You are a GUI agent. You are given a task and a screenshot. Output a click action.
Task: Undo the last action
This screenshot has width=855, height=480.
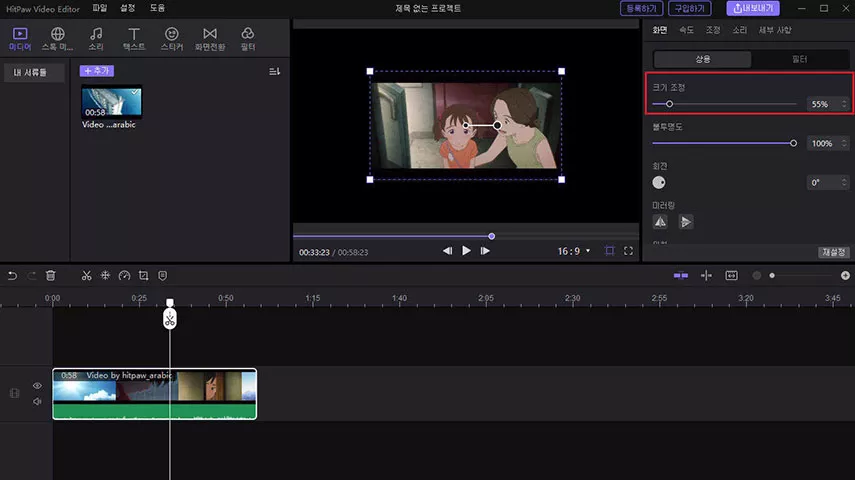point(12,275)
